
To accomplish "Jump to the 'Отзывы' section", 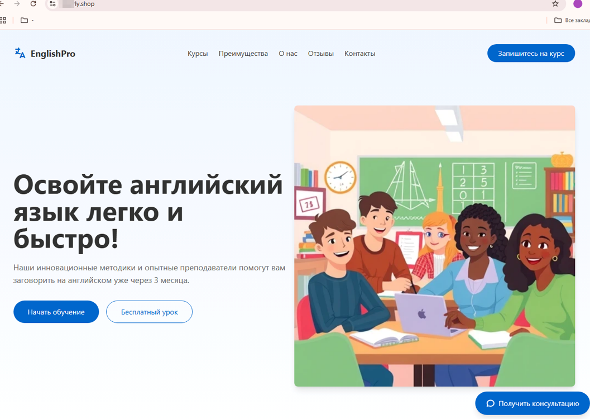I will click(x=321, y=53).
